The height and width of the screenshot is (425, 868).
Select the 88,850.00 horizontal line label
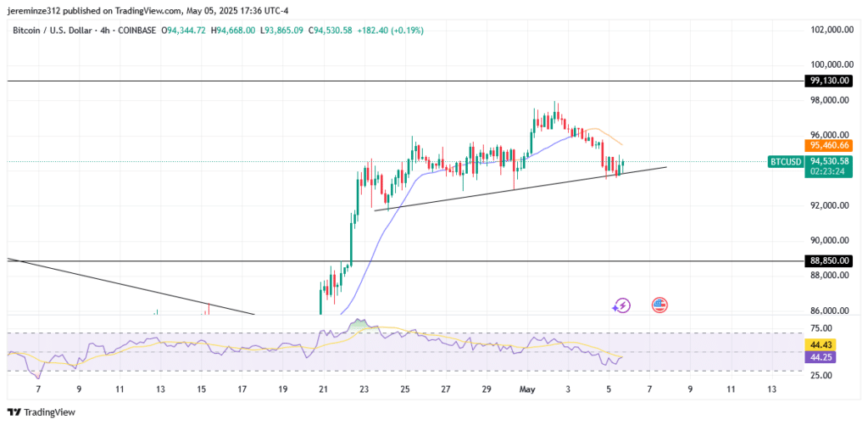click(x=829, y=260)
